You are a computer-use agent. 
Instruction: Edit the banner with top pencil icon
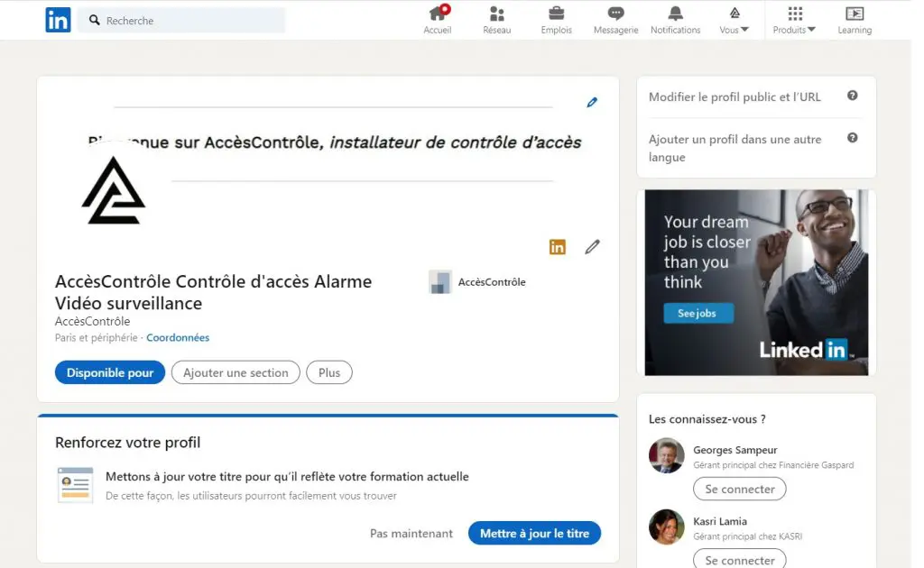(x=592, y=103)
